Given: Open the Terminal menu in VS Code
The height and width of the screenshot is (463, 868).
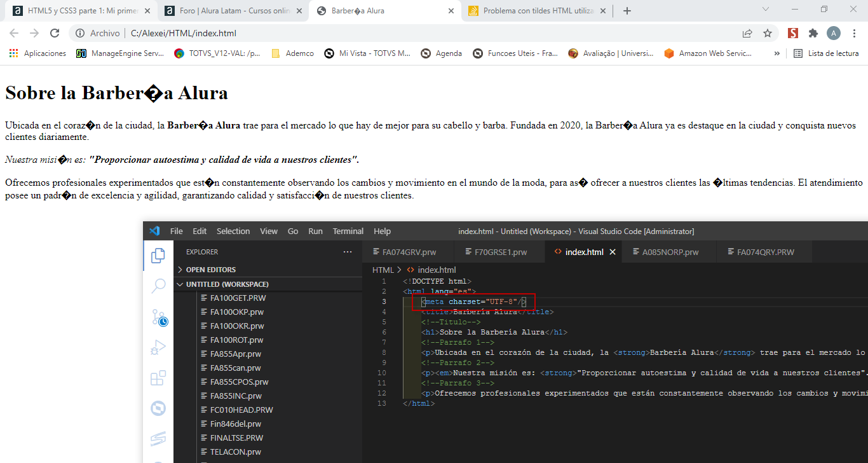Looking at the screenshot, I should [348, 231].
